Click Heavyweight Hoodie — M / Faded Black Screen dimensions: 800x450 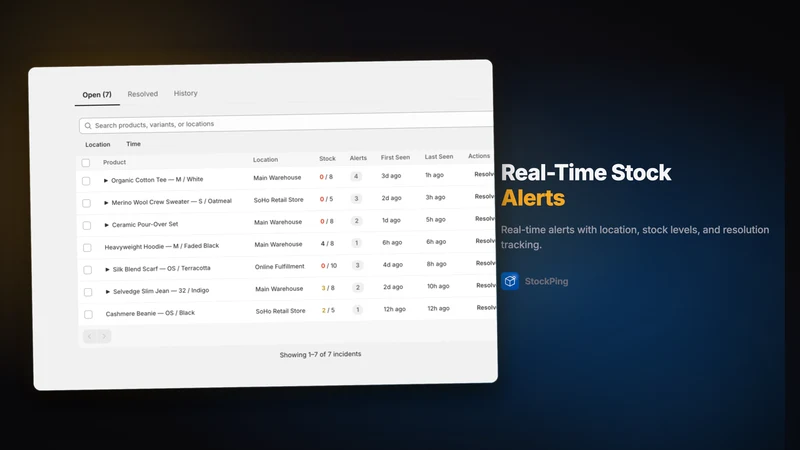(x=162, y=246)
